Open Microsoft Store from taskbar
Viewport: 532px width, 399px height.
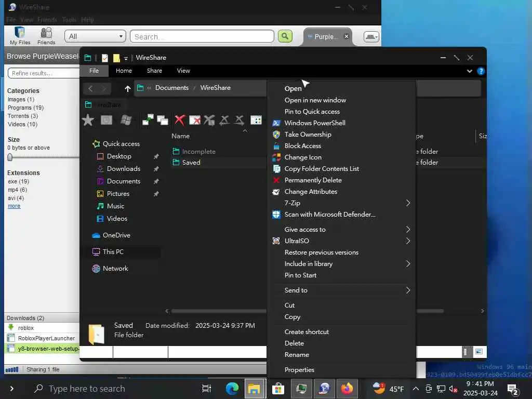(x=278, y=389)
